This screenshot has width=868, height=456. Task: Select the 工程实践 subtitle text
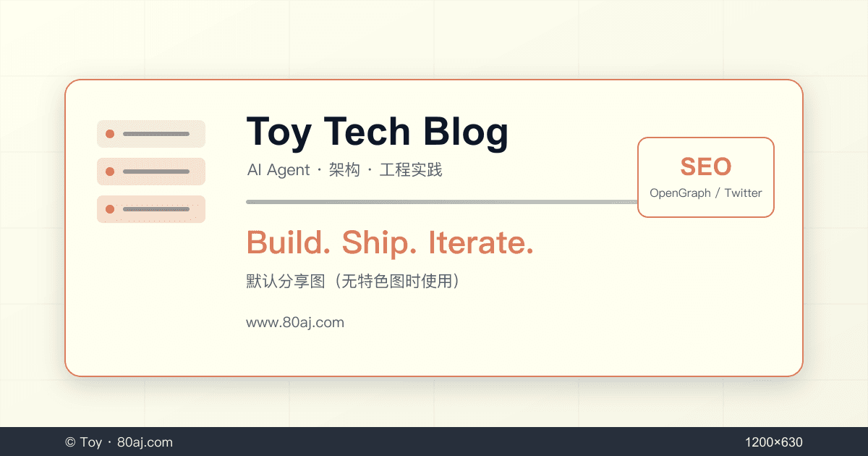click(x=410, y=171)
